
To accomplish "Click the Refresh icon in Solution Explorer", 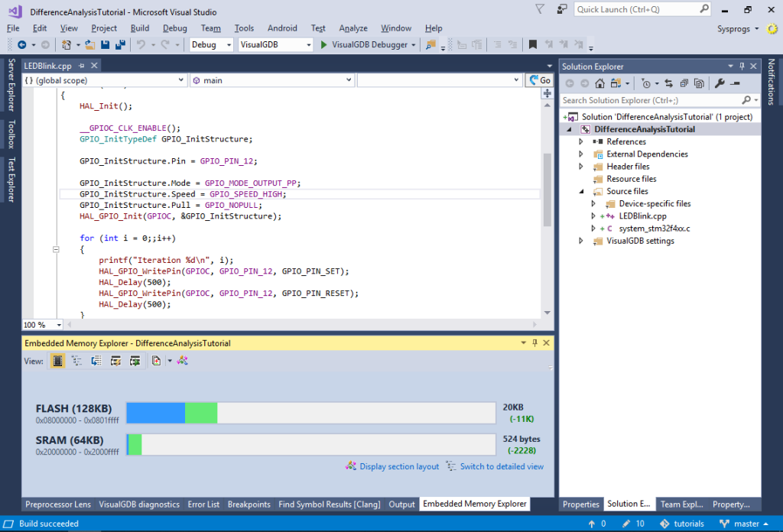I will point(668,83).
